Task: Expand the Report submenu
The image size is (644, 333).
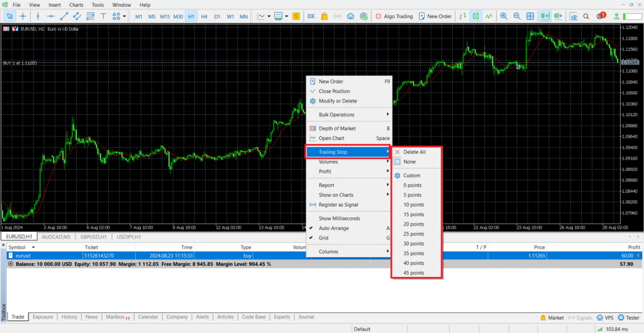Action: [349, 185]
